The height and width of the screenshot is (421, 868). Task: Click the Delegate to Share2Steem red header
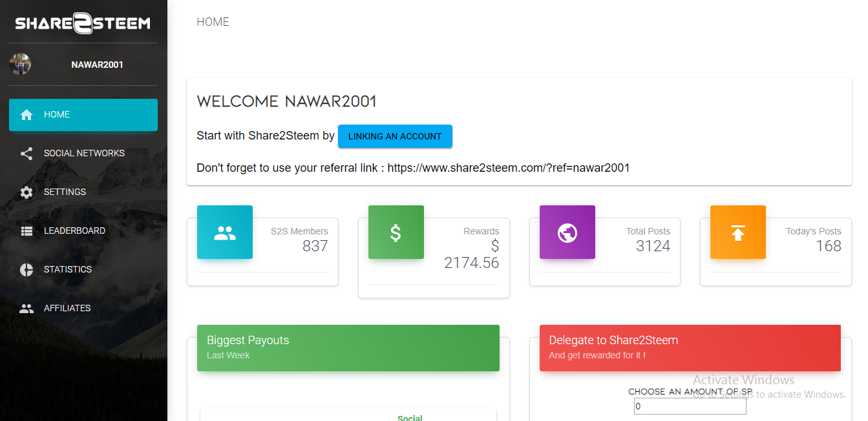(690, 348)
